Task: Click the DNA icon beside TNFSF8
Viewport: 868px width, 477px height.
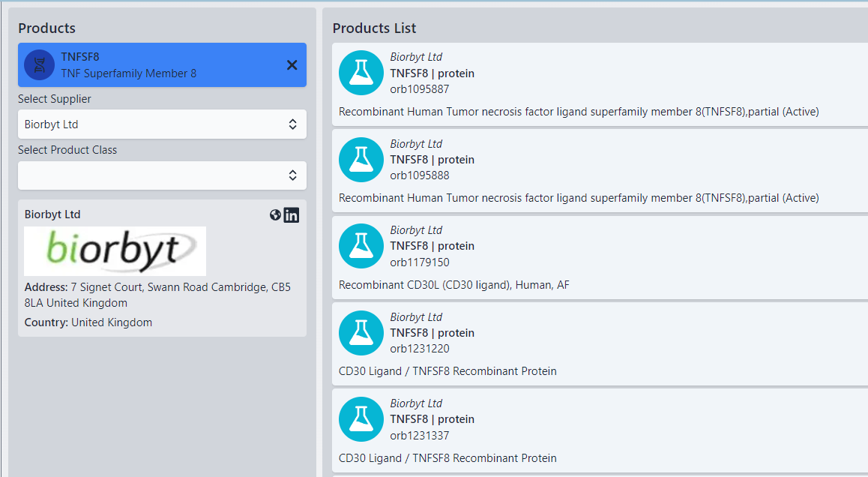Action: [39, 64]
